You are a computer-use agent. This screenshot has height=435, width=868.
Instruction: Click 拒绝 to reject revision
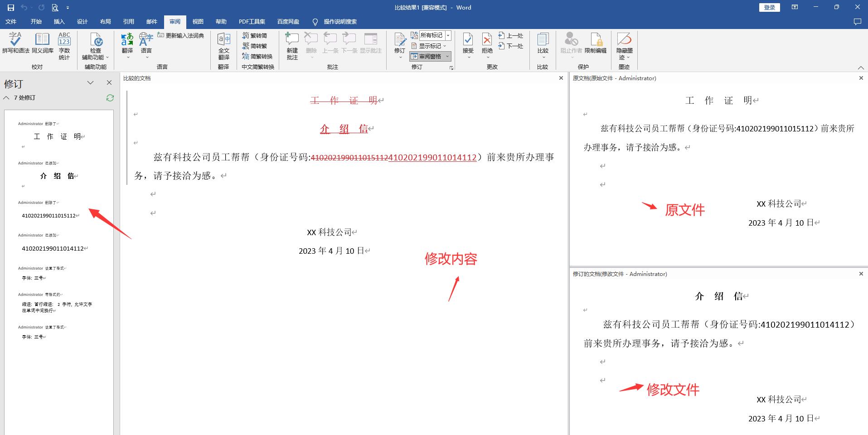[x=486, y=43]
